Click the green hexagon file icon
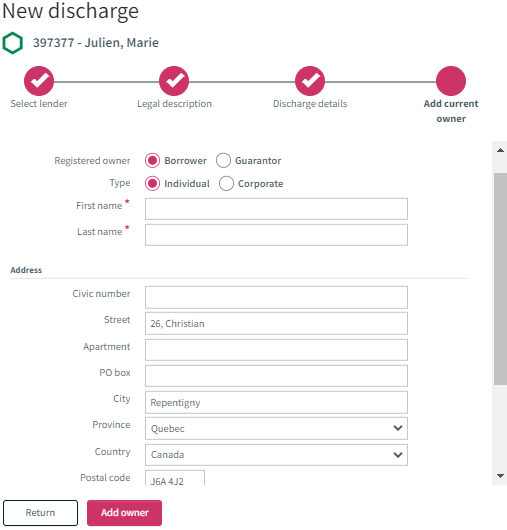The width and height of the screenshot is (507, 530). coord(13,43)
